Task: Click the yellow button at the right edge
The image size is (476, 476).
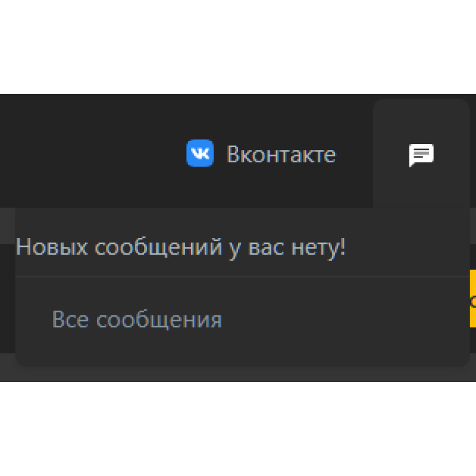Action: click(472, 299)
